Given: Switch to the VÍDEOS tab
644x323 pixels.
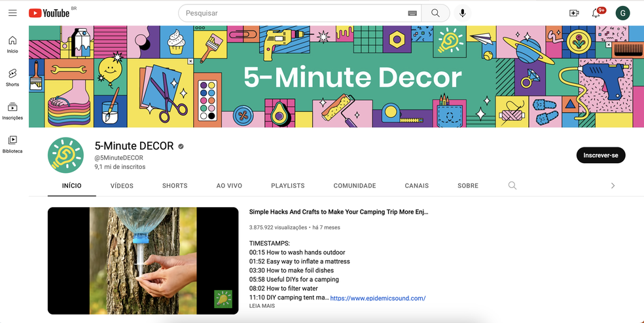Looking at the screenshot, I should (x=122, y=186).
